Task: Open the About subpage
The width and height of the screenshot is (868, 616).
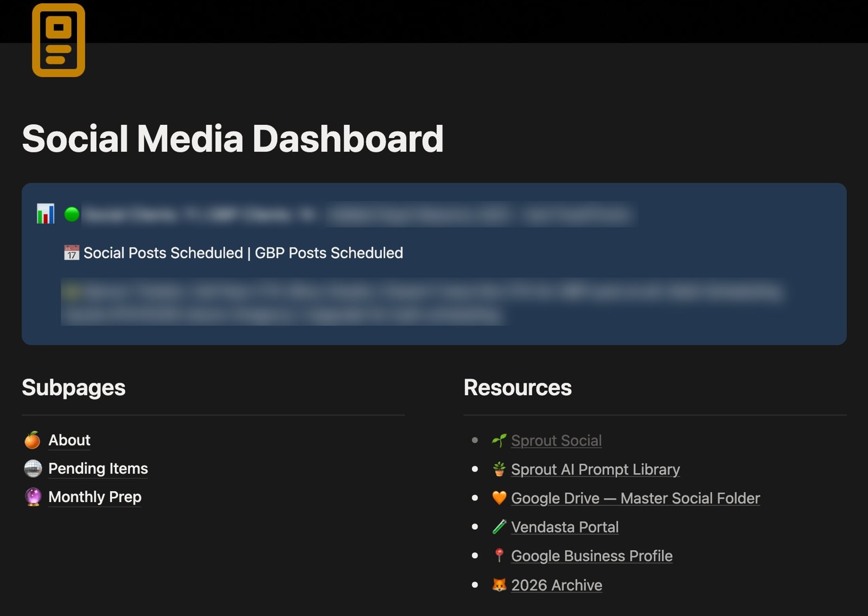Action: [69, 440]
